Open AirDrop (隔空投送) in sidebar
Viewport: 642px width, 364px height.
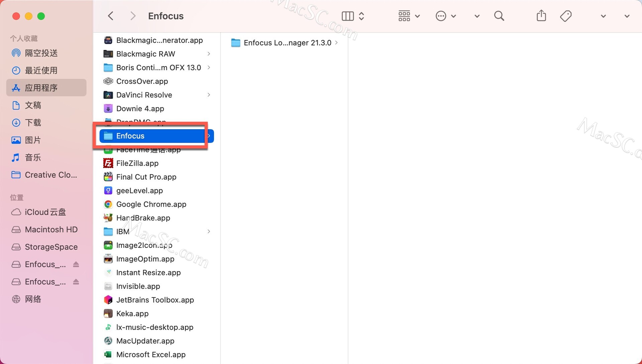pos(46,53)
